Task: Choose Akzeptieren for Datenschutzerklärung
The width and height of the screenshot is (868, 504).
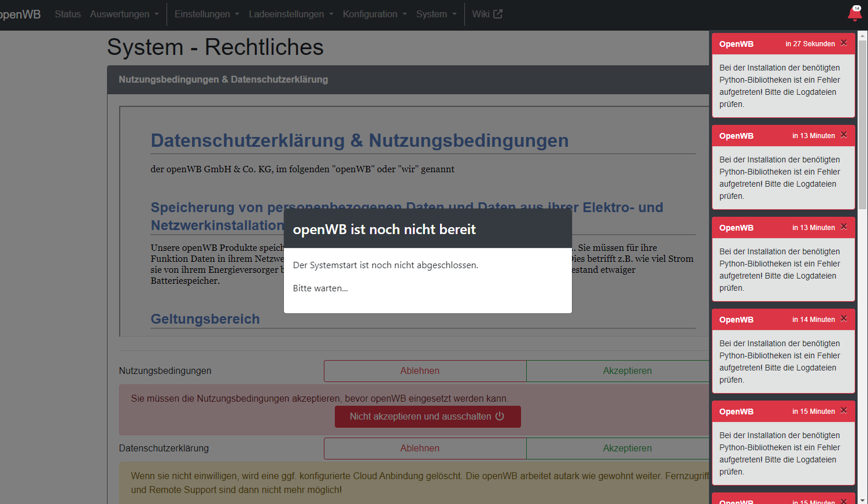Action: coord(618,449)
